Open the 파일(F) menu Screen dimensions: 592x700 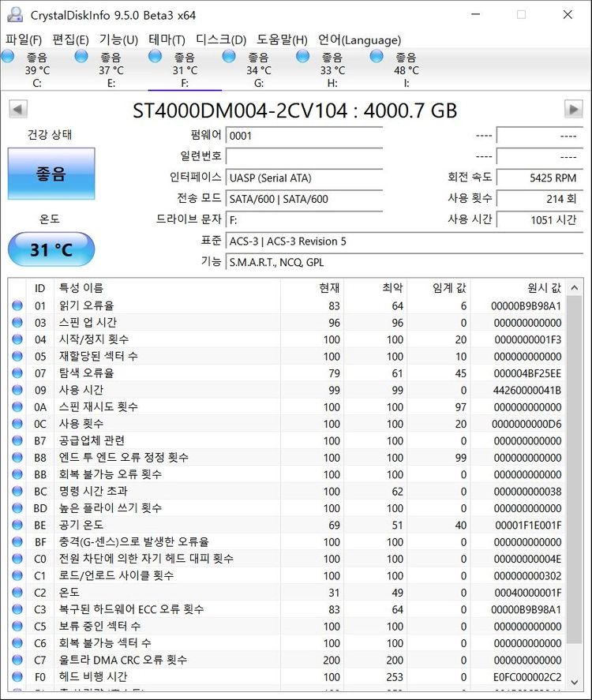[x=24, y=39]
